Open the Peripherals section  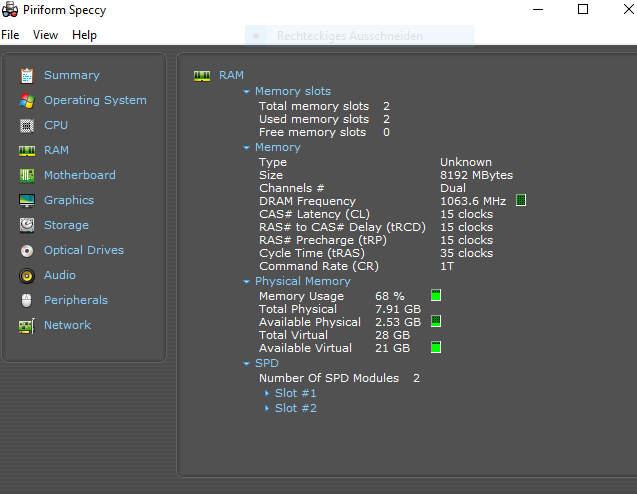pyautogui.click(x=76, y=300)
